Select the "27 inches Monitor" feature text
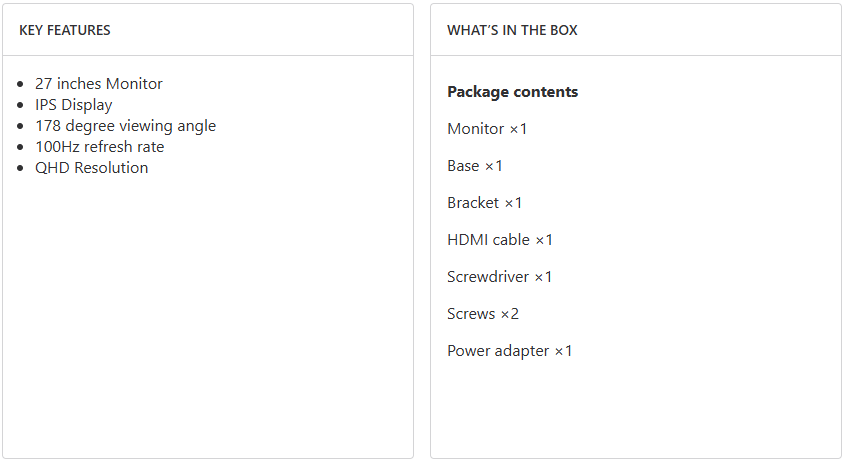Image resolution: width=850 pixels, height=462 pixels. tap(98, 84)
